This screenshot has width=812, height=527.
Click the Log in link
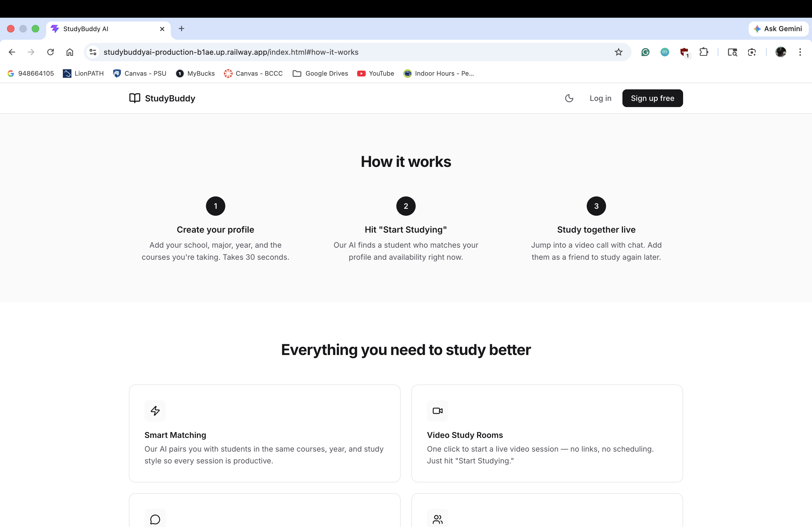(x=600, y=98)
